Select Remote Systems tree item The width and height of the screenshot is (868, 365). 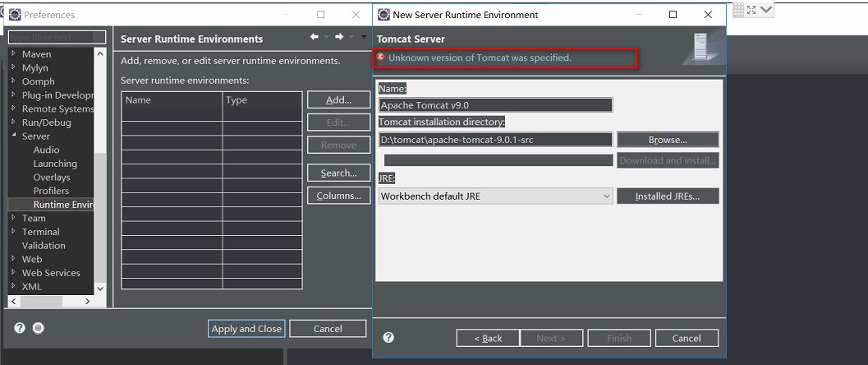57,109
